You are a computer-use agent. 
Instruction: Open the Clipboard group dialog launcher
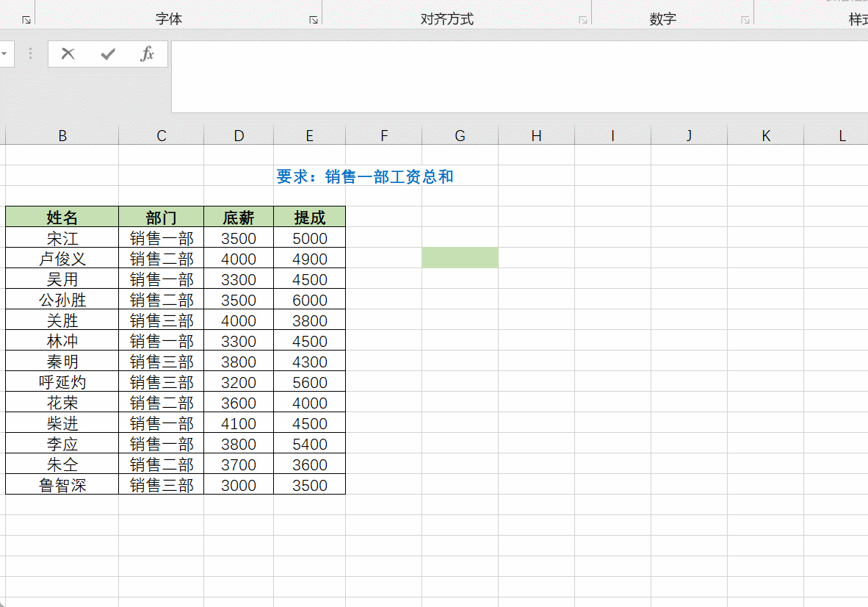pyautogui.click(x=26, y=20)
